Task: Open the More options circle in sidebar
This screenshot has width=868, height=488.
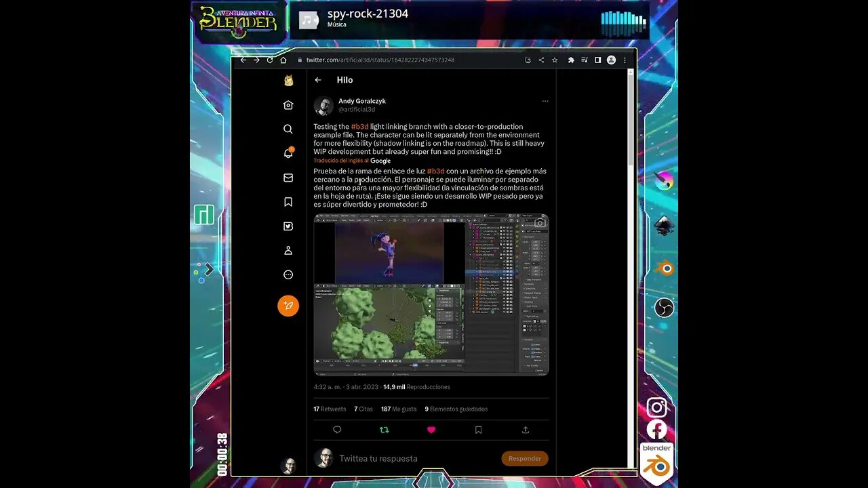Action: 288,274
